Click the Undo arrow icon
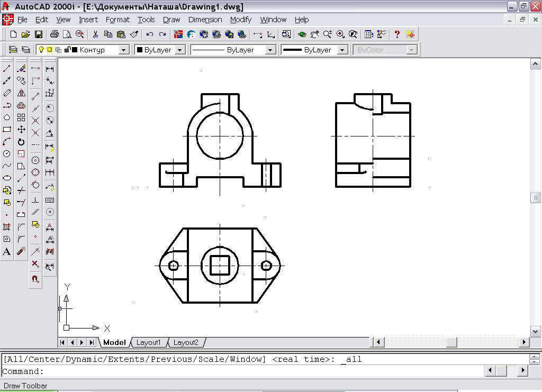The height and width of the screenshot is (392, 542). coord(150,34)
